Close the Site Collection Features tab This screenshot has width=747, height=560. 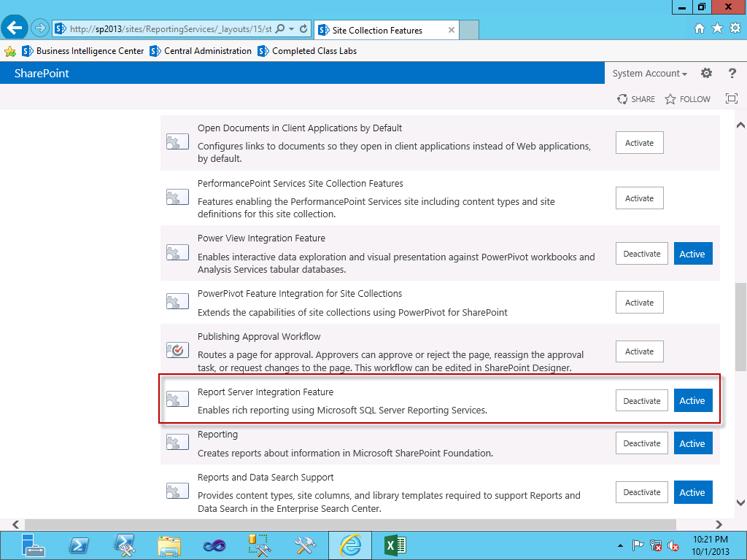[451, 30]
